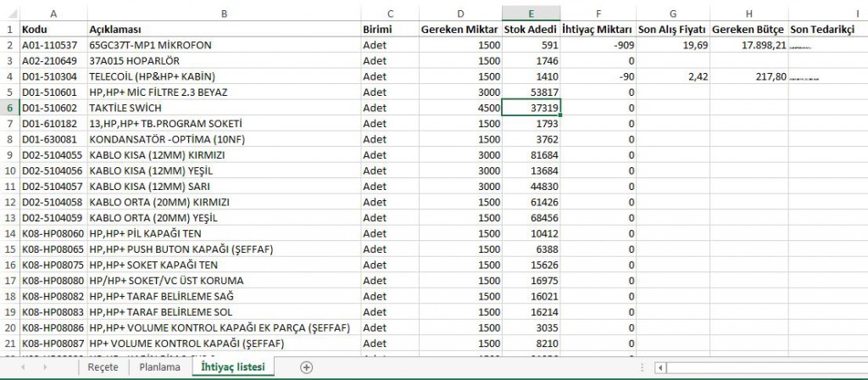Click the cell containing TAKTİLE SWİCH
Image resolution: width=868 pixels, height=380 pixels.
223,108
